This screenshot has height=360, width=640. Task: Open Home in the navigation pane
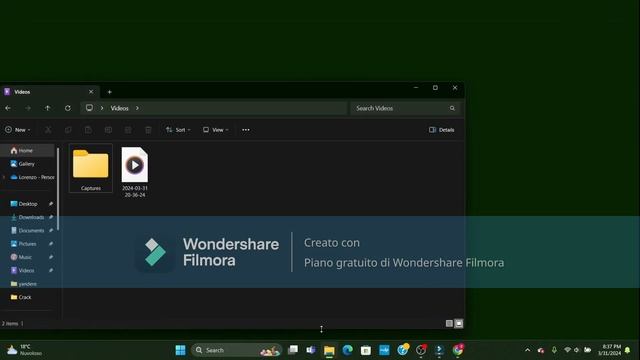tap(27, 151)
